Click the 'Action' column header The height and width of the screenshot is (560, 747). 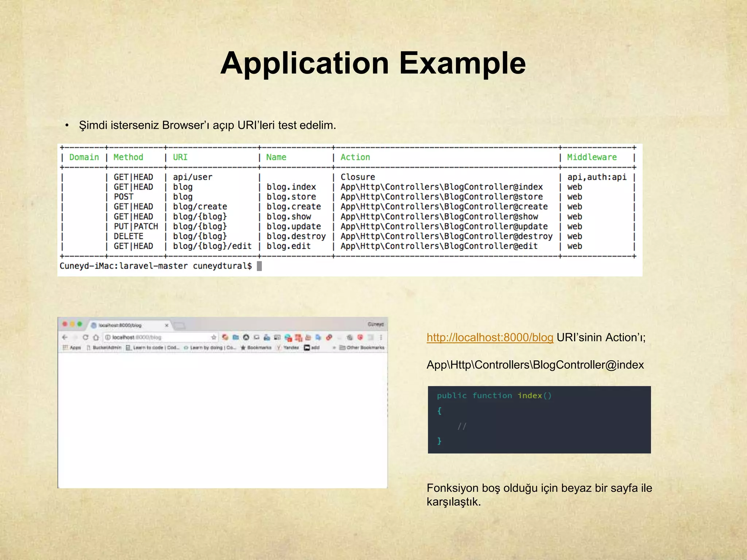tap(355, 157)
